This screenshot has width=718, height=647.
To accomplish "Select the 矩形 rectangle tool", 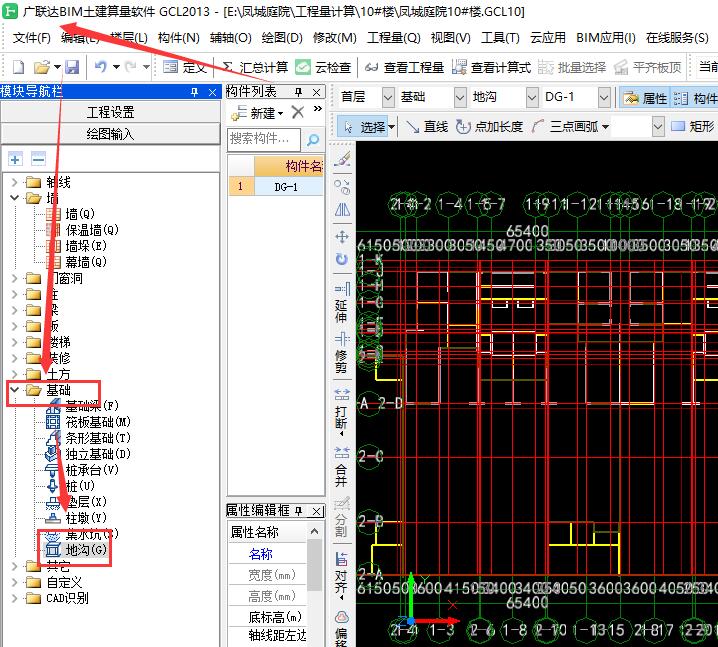I will [x=692, y=126].
